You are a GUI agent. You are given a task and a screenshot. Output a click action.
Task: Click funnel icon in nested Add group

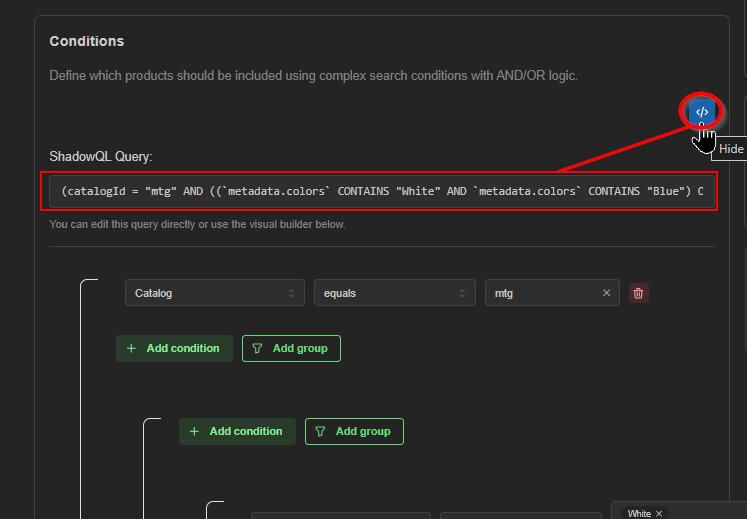320,431
